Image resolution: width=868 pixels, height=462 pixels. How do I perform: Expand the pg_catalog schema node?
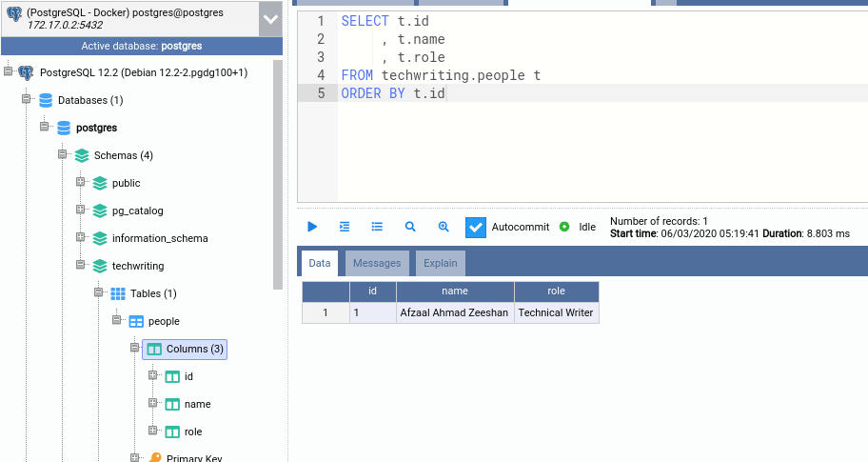81,211
